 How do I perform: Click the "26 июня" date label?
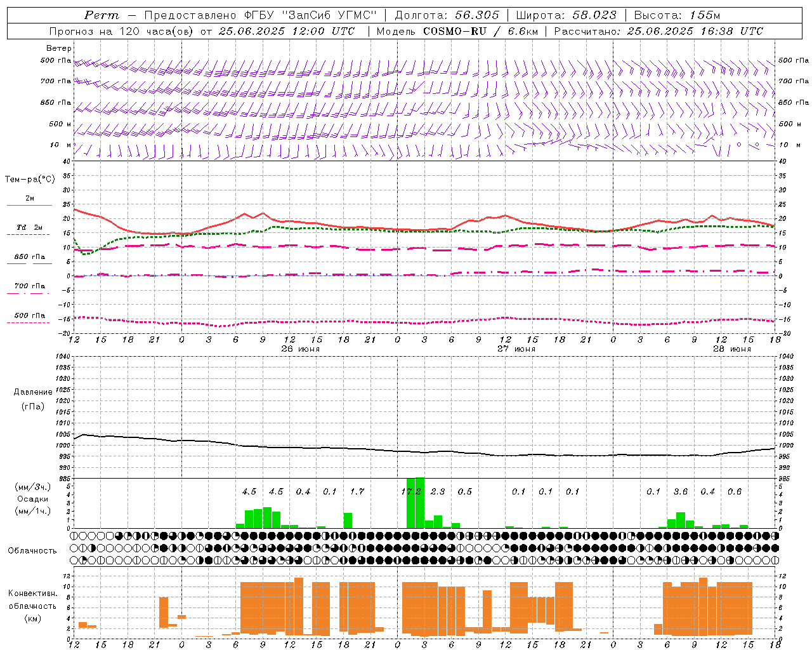click(x=301, y=349)
